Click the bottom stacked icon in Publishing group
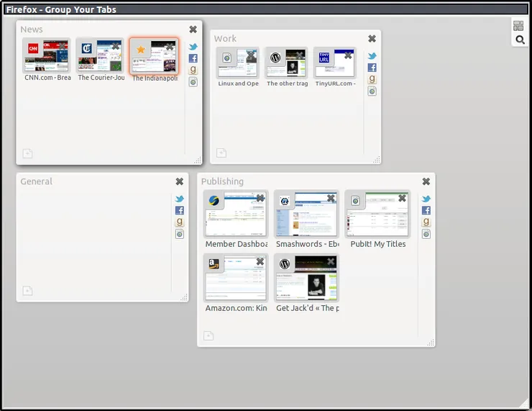Viewport: 532px width, 411px height. coord(426,234)
